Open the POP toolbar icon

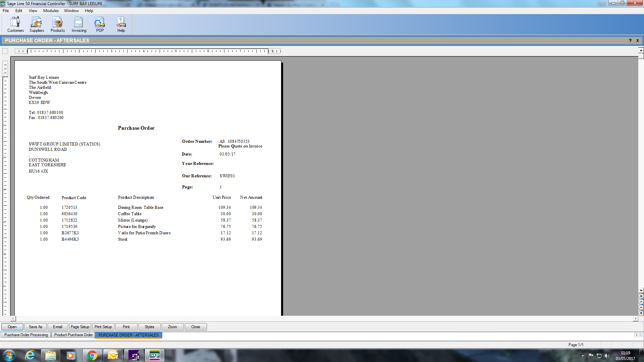coord(100,24)
